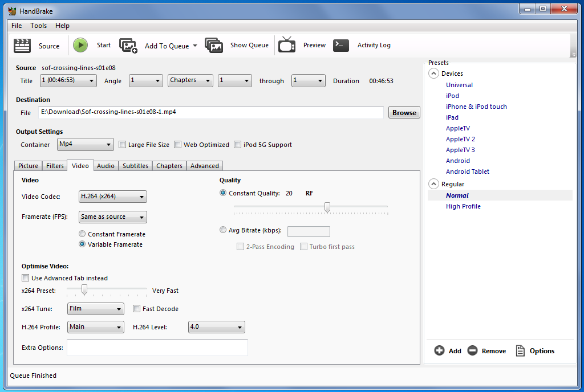Click the Browse button
Viewport: 584px width, 392px height.
click(404, 112)
